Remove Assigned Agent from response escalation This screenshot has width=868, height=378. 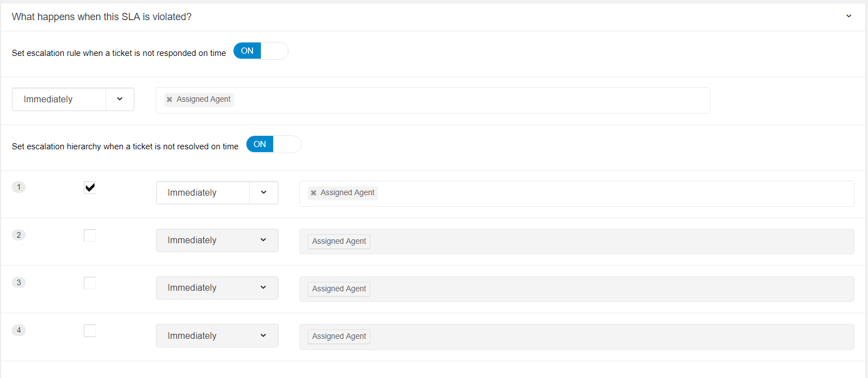(x=169, y=100)
